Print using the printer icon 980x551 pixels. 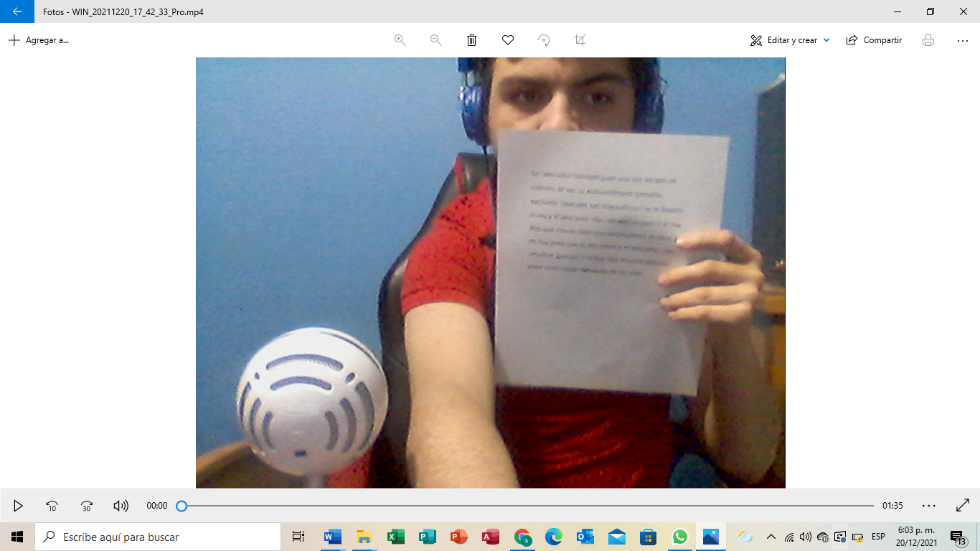928,40
